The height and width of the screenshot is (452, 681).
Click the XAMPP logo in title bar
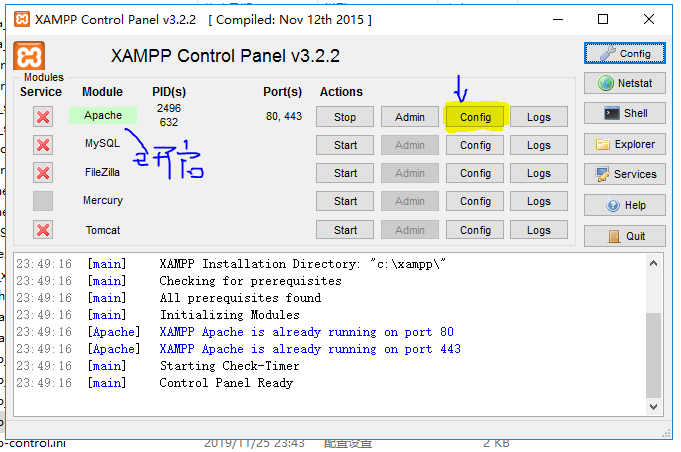coord(22,20)
